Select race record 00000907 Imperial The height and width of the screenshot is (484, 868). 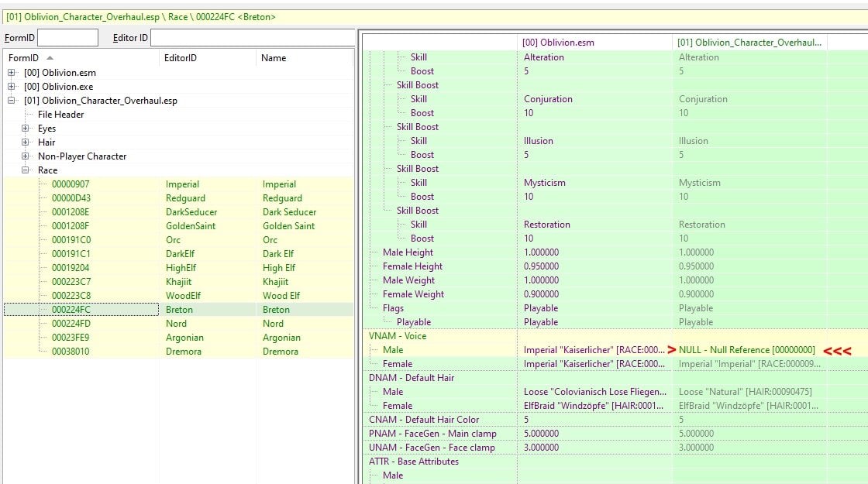pyautogui.click(x=178, y=184)
